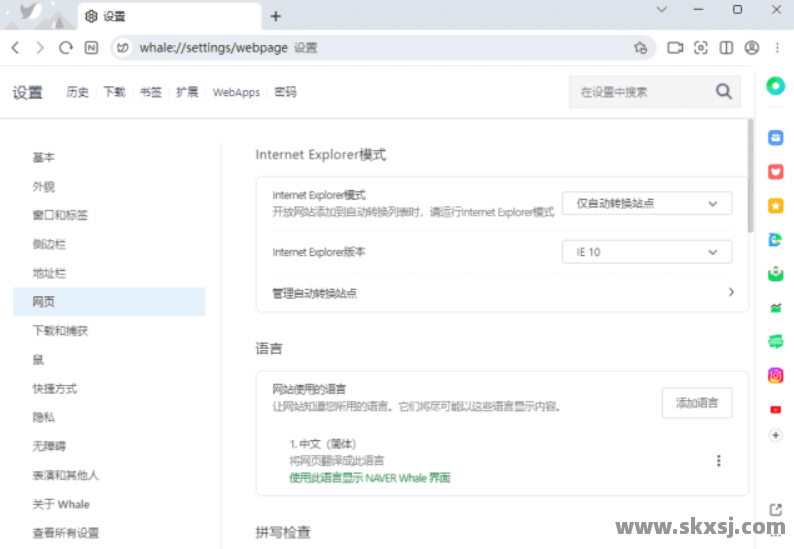This screenshot has height=549, width=794.
Task: Open the Internet Explorer模式 dropdown
Action: (647, 203)
